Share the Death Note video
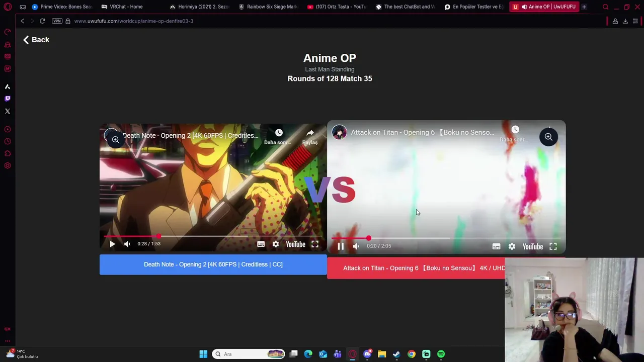Screen dimensions: 644x362 (310, 136)
